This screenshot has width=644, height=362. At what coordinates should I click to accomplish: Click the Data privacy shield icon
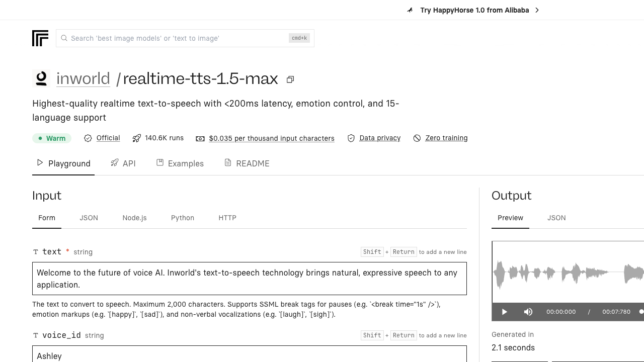coord(351,138)
